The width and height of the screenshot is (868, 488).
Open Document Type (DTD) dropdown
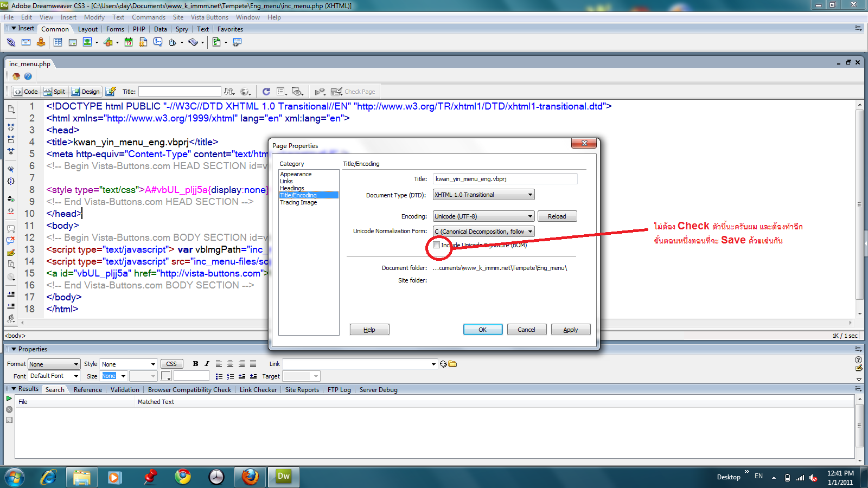[483, 195]
